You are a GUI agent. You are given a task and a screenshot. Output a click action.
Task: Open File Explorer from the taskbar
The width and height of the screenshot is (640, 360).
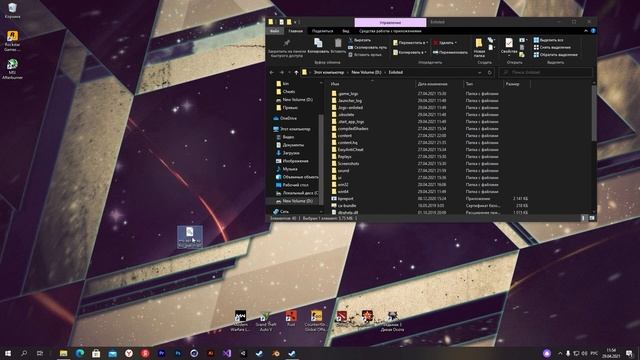[x=63, y=353]
